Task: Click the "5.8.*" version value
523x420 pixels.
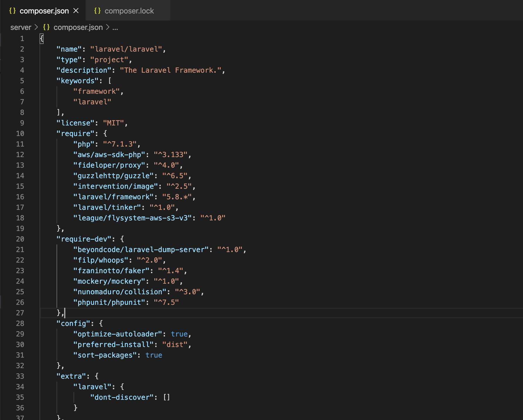Action: (177, 197)
